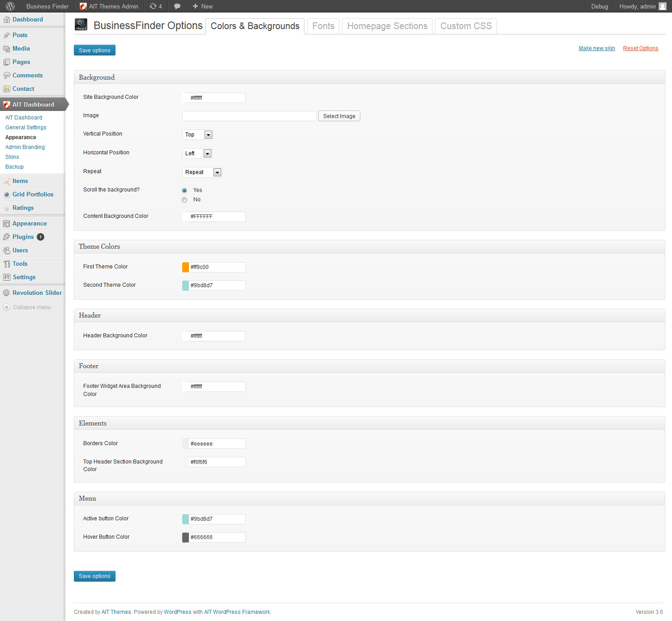Click the top Save options button
Image resolution: width=672 pixels, height=621 pixels.
94,50
